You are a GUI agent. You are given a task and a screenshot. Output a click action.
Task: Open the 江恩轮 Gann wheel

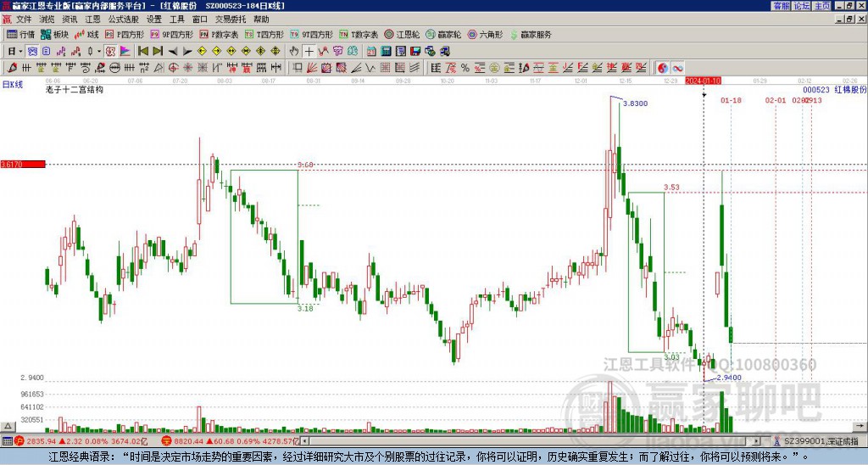pos(402,34)
